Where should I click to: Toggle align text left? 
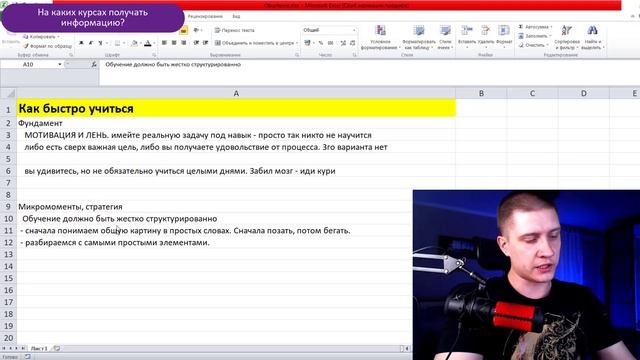(x=164, y=43)
